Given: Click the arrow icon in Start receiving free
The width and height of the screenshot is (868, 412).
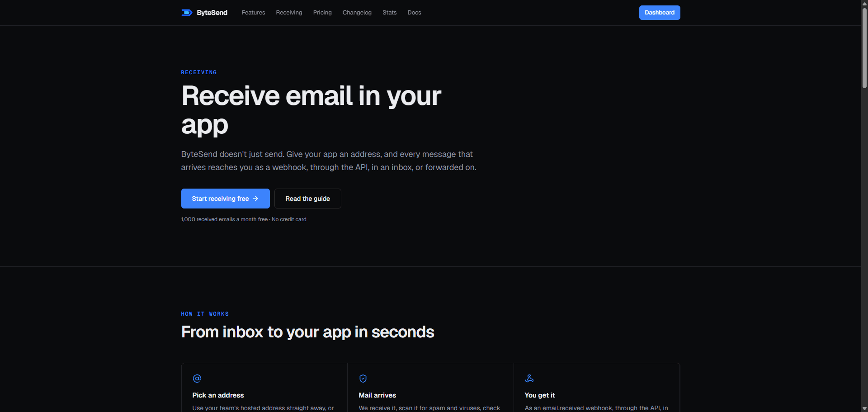Looking at the screenshot, I should point(255,199).
